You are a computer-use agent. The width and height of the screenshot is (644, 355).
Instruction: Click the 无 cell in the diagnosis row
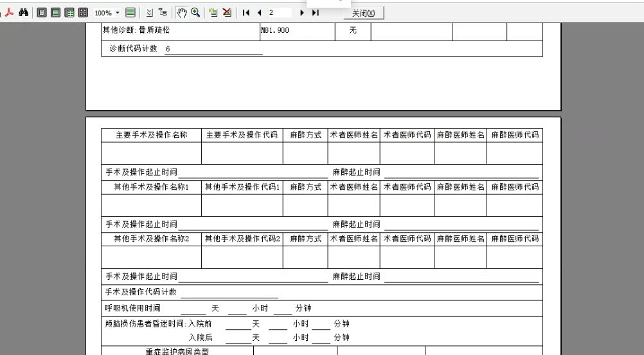(353, 30)
